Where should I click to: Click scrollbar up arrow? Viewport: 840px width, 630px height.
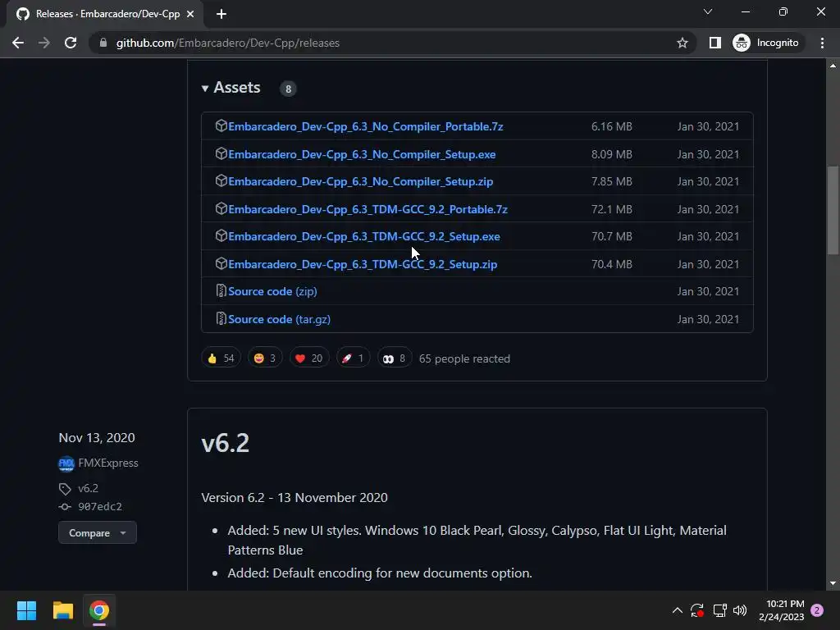[x=833, y=66]
